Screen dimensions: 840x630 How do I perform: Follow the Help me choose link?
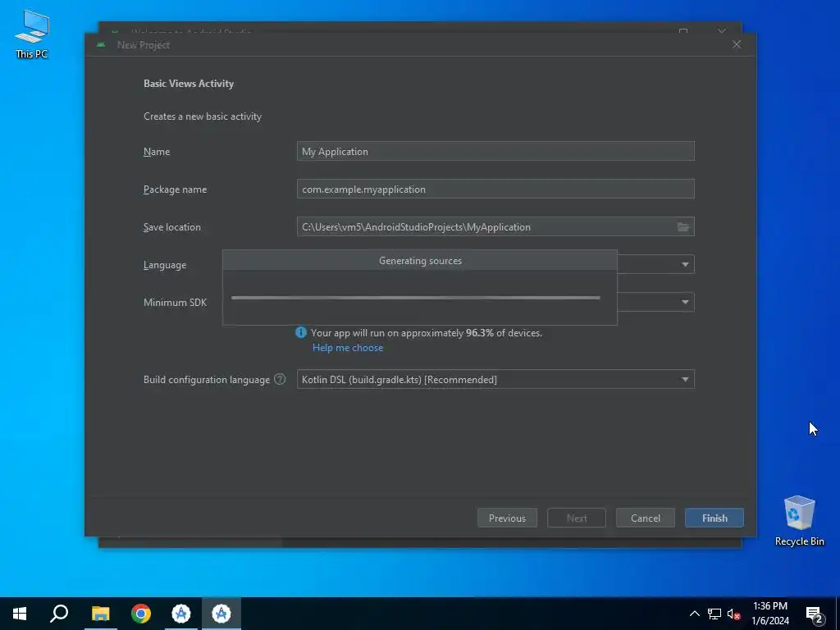coord(348,348)
